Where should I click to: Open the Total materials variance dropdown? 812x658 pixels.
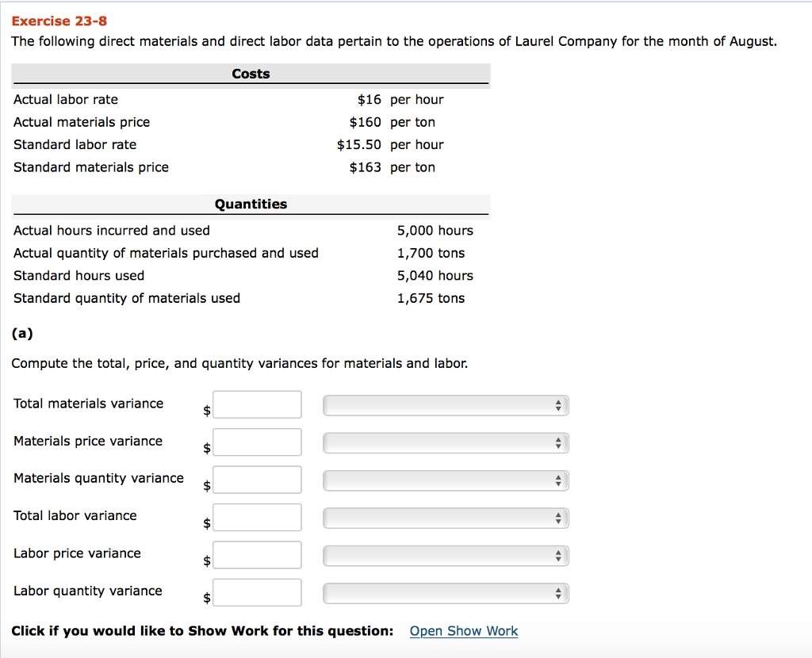(444, 404)
